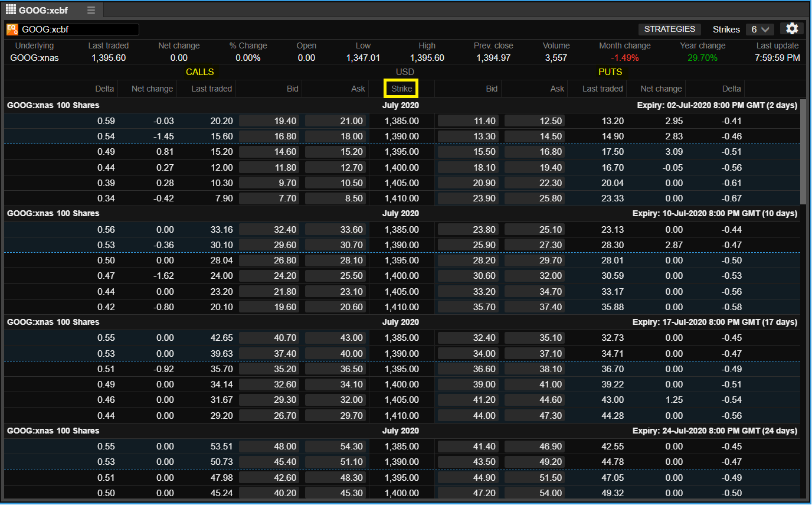Click the 1,395.00 strike in 02-Jul expiry

click(x=402, y=152)
